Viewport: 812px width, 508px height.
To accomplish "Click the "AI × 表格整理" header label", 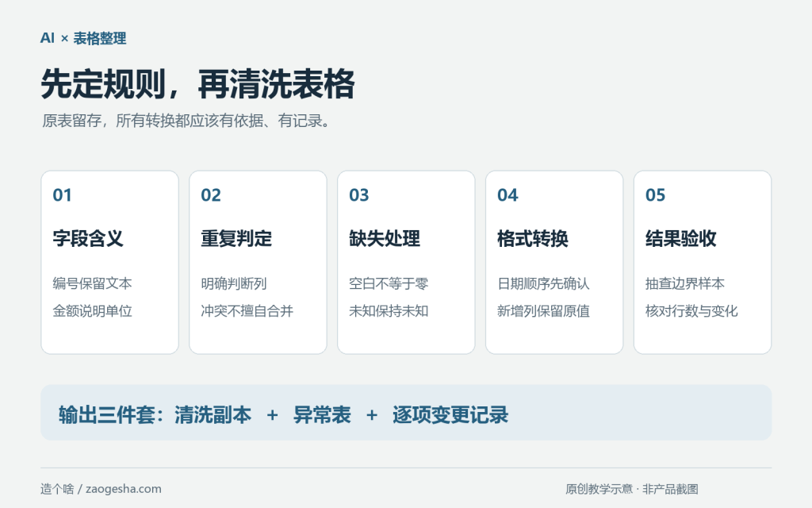I will [83, 38].
